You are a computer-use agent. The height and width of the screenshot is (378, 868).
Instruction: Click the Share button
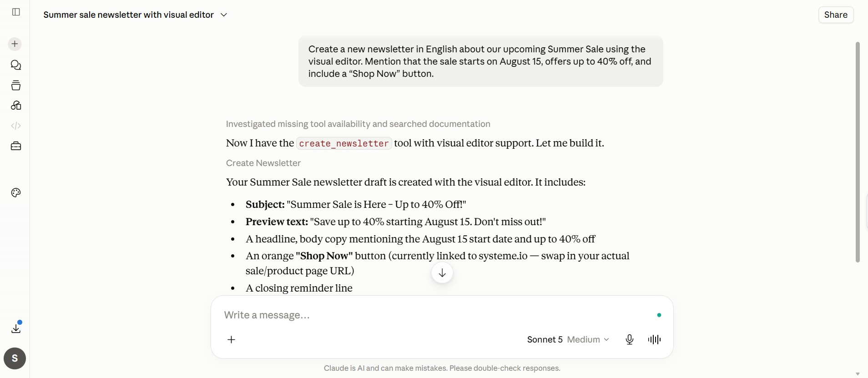point(836,15)
